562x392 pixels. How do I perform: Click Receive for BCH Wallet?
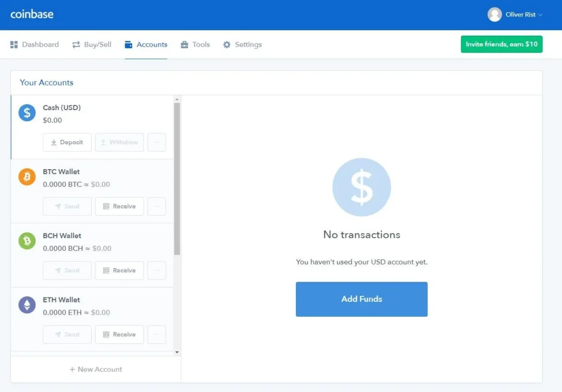point(119,270)
